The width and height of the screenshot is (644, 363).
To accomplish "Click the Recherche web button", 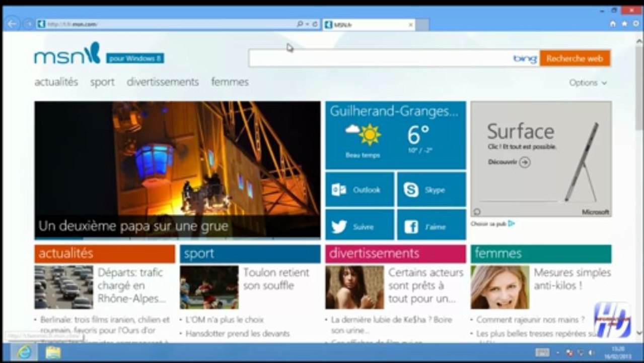I will pos(575,58).
